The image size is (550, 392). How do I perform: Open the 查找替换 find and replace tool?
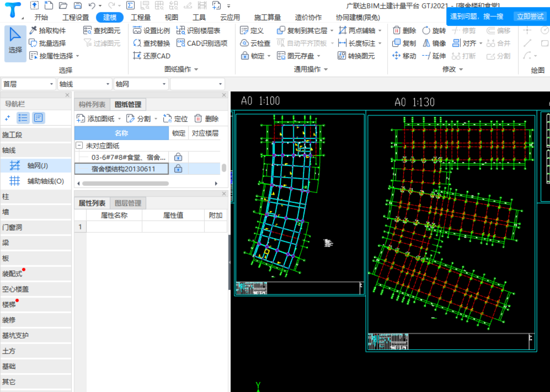coord(151,43)
